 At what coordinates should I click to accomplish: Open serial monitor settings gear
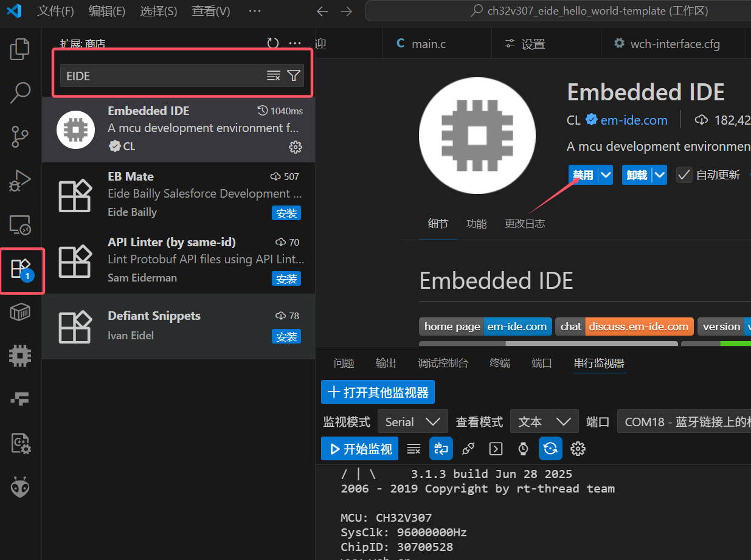tap(577, 449)
